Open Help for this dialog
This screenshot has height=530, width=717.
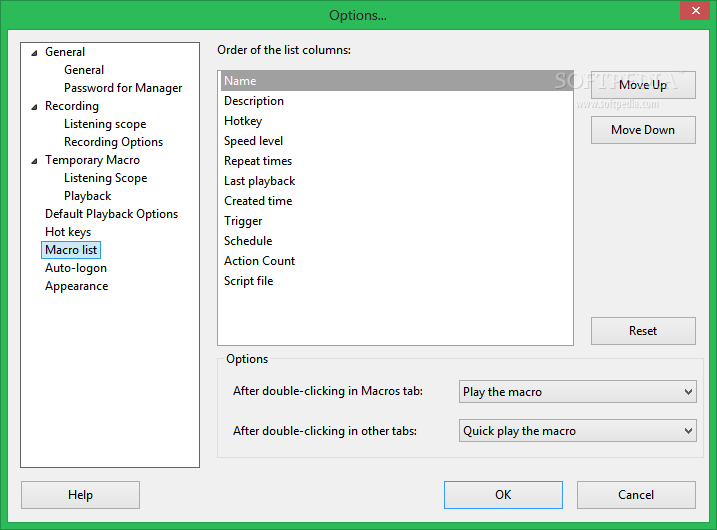coord(80,495)
